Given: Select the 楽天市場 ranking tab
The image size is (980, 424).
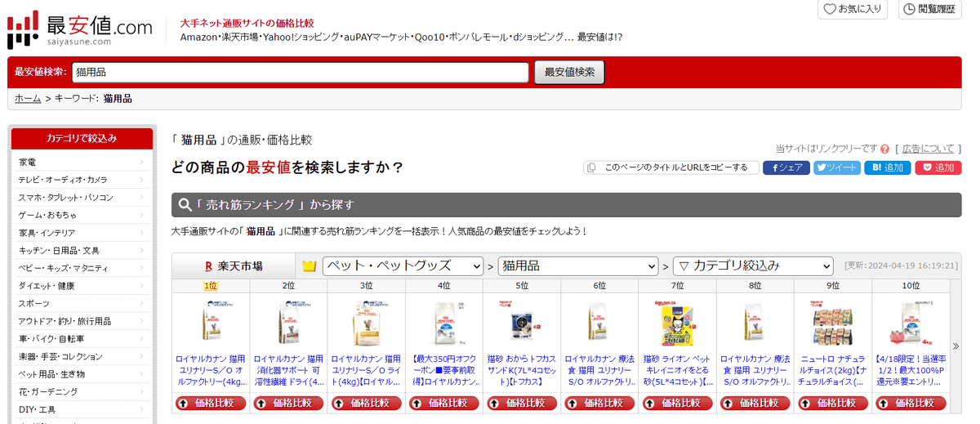Looking at the screenshot, I should coord(234,266).
